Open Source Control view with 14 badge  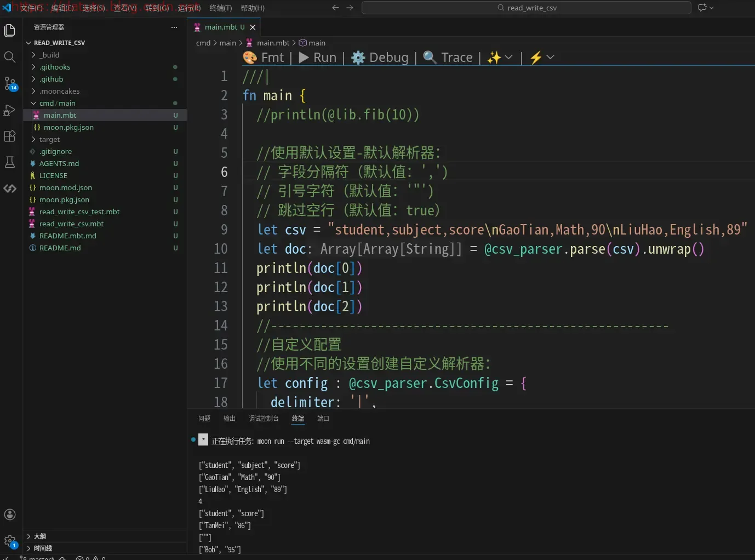click(x=9, y=83)
